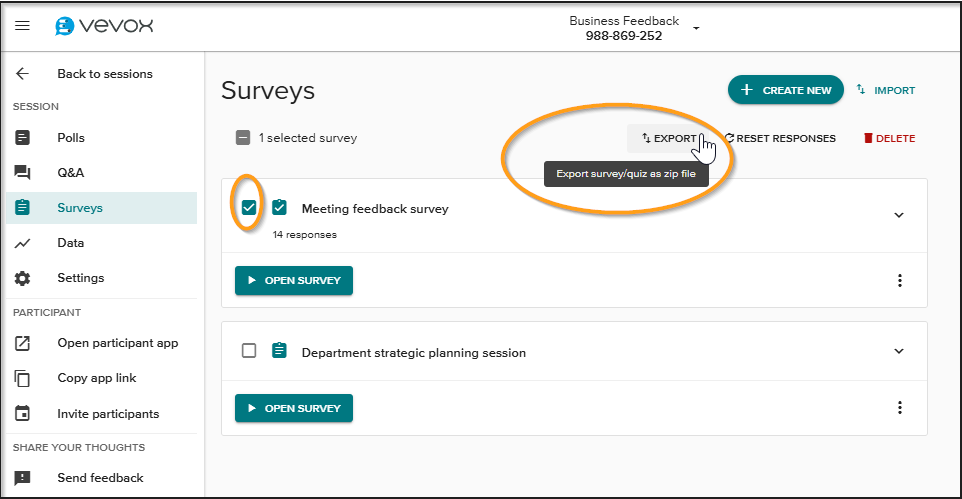Click the Surveys clipboard icon in sidebar
The width and height of the screenshot is (962, 499).
pos(23,207)
